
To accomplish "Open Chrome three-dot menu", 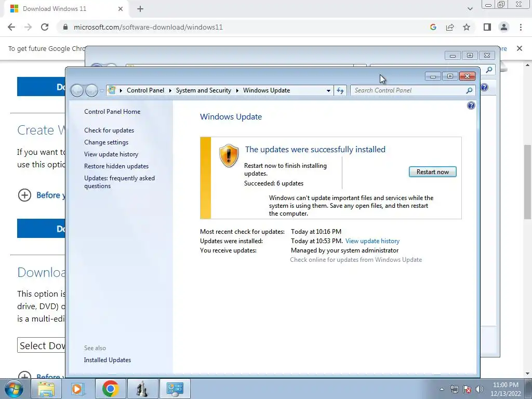I will [521, 27].
